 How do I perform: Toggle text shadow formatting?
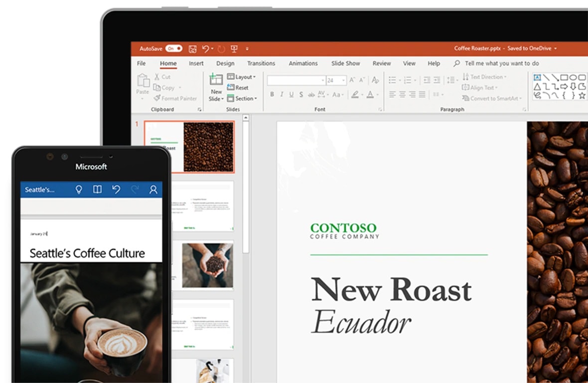click(x=301, y=95)
